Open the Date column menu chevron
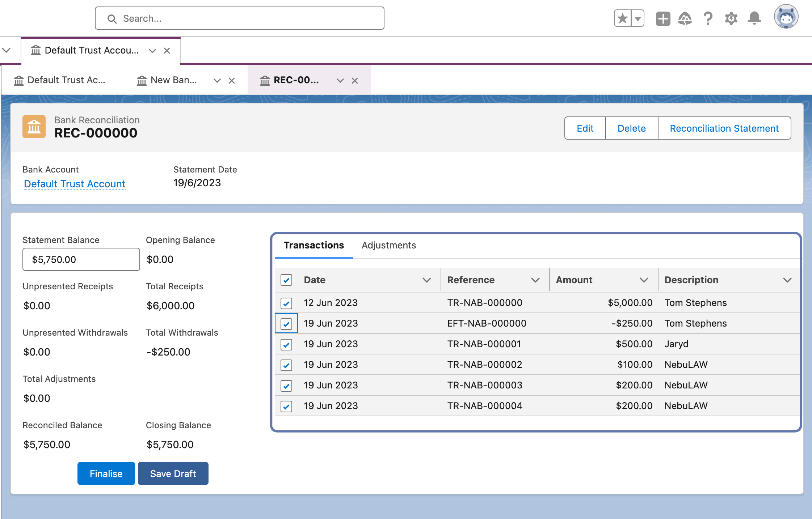The width and height of the screenshot is (812, 519). (427, 280)
